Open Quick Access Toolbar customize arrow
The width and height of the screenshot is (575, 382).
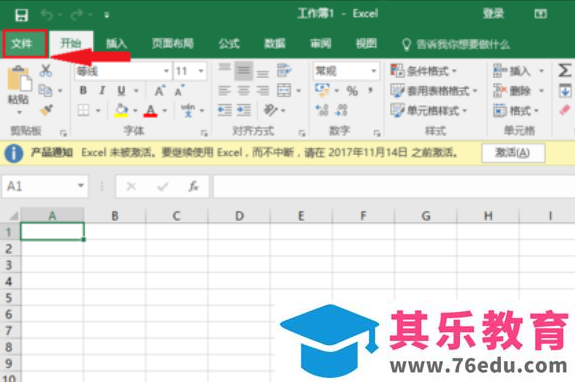(x=107, y=15)
